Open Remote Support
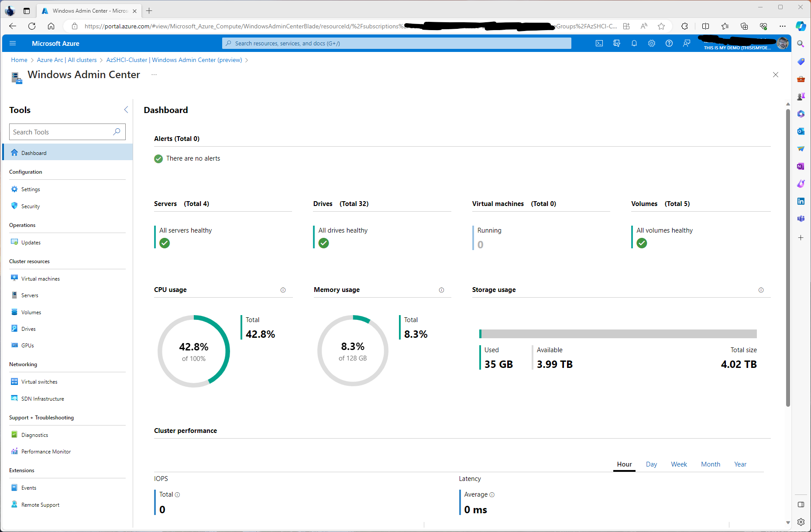The height and width of the screenshot is (532, 811). (x=40, y=505)
